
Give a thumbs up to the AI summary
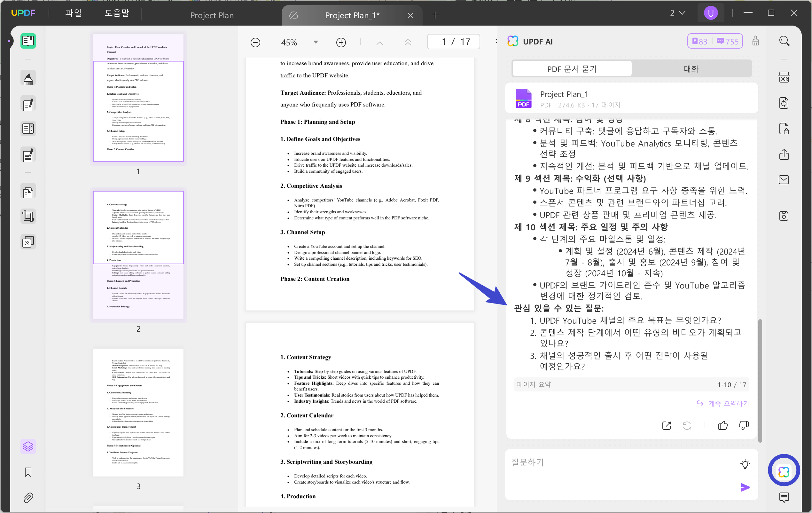[x=722, y=425]
